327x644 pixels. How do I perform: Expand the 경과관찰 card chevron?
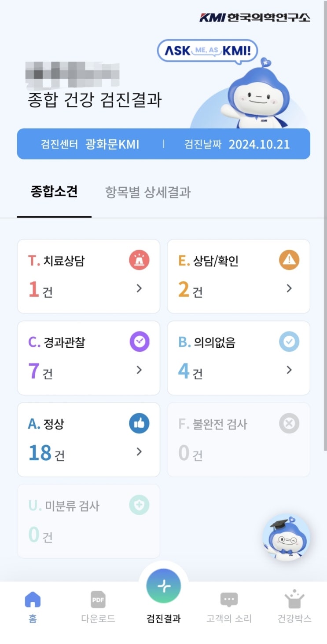pos(139,370)
